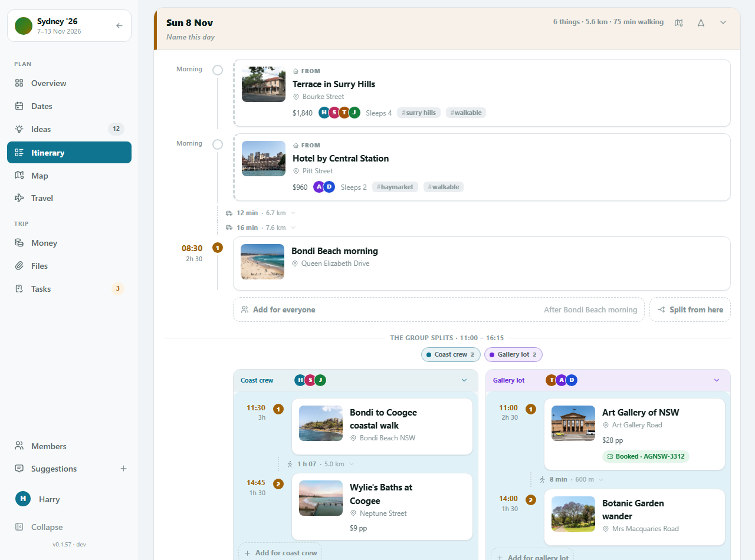
Task: Click the back arrow beside Sydney '26
Action: [x=119, y=26]
